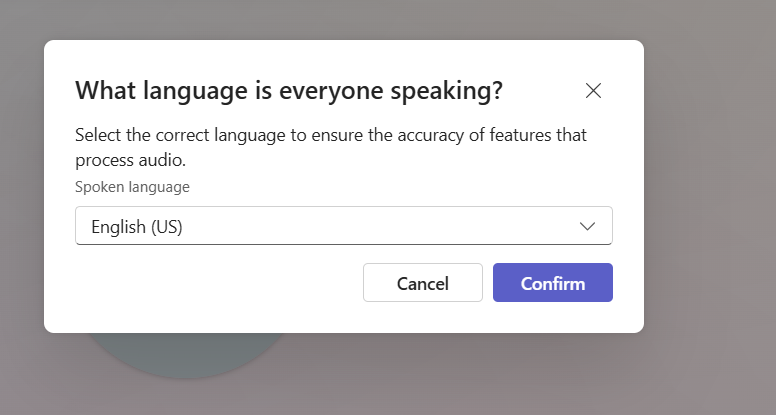Select the English (US) text value
776x415 pixels.
point(137,227)
